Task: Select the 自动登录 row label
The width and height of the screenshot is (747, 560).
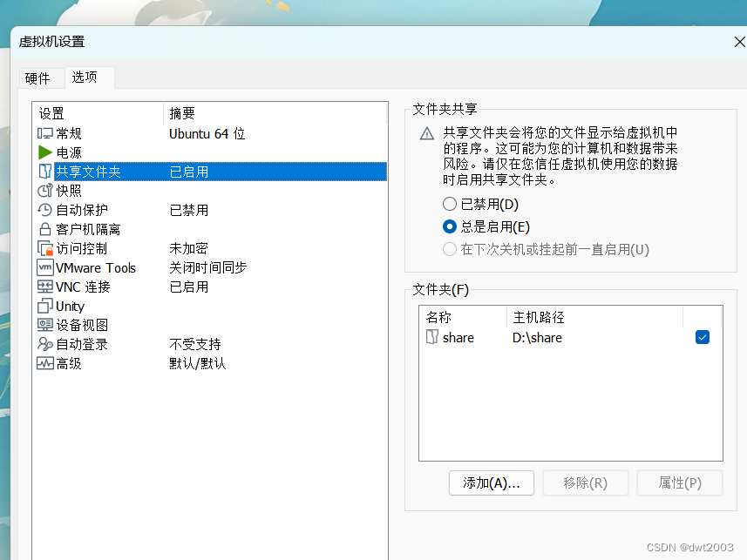Action: [82, 344]
